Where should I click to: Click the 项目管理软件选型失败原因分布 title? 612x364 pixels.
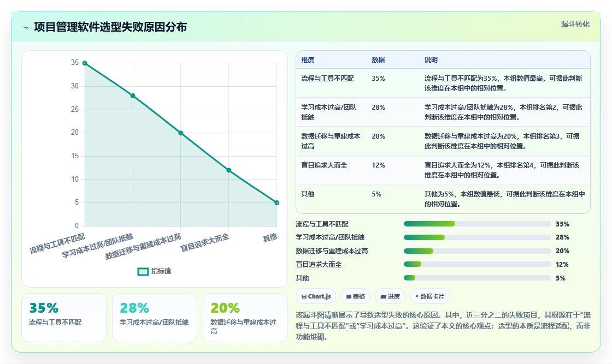coord(110,27)
